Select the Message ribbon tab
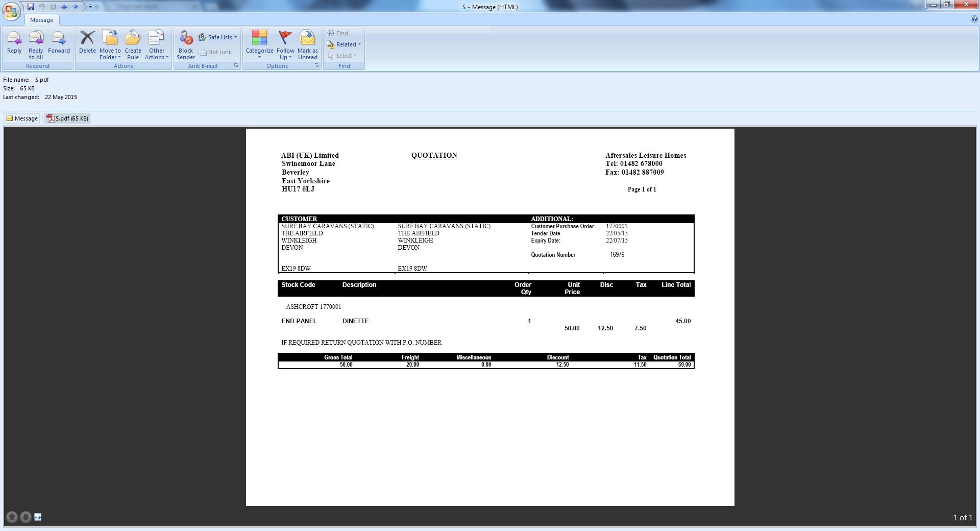 [x=42, y=20]
